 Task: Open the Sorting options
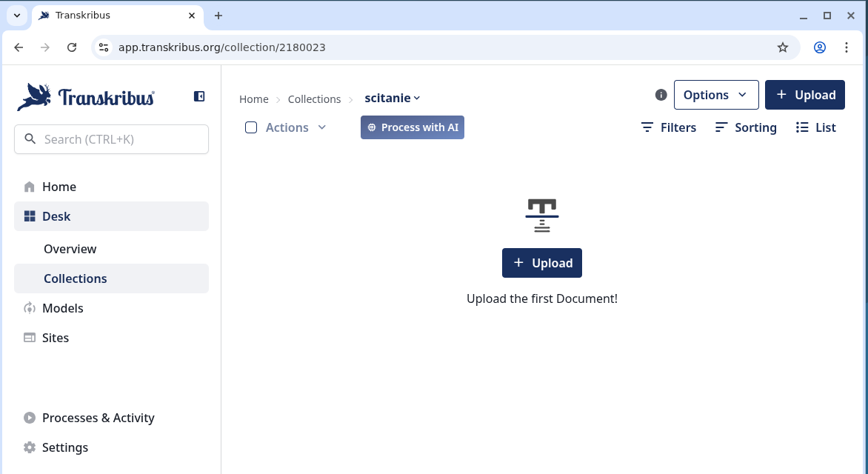pos(746,127)
